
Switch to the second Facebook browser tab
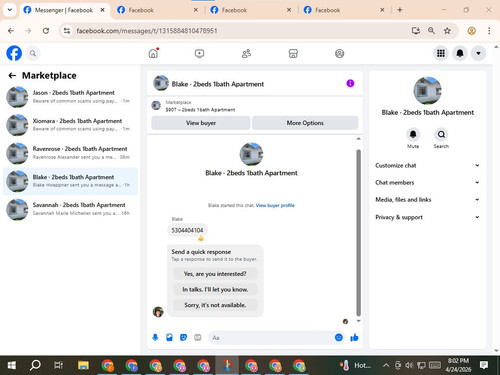[157, 10]
